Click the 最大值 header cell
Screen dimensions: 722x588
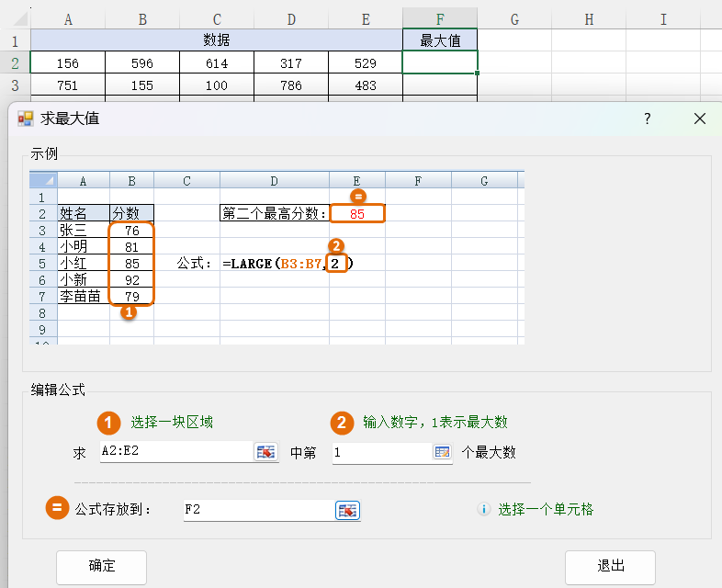[440, 40]
